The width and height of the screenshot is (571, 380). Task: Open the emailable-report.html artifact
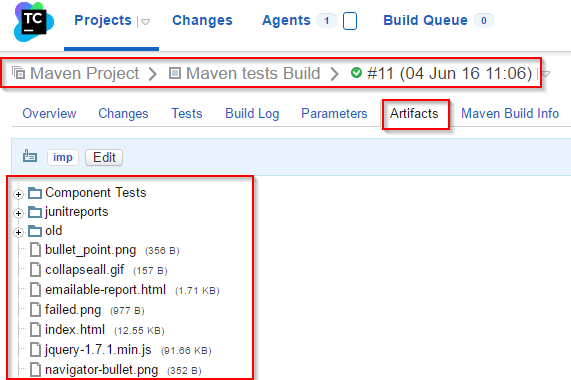[x=105, y=290]
